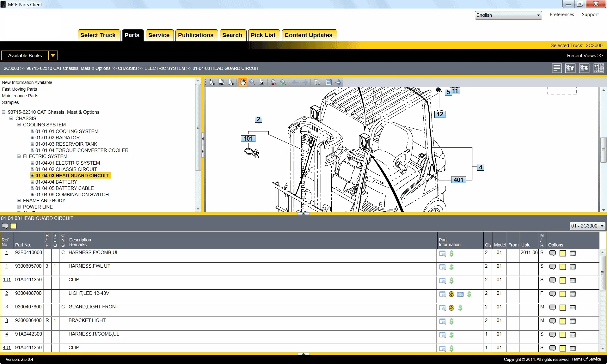Click the NEW icon on LIGHT,LED 12-48V row

(x=460, y=294)
